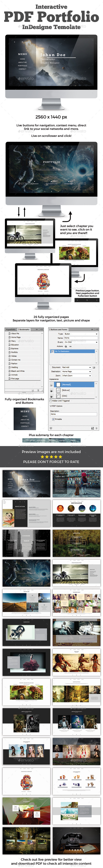Image resolution: width=103 pixels, height=868 pixels.
Task: Click the Name field containing Home
Action: (x=81, y=338)
